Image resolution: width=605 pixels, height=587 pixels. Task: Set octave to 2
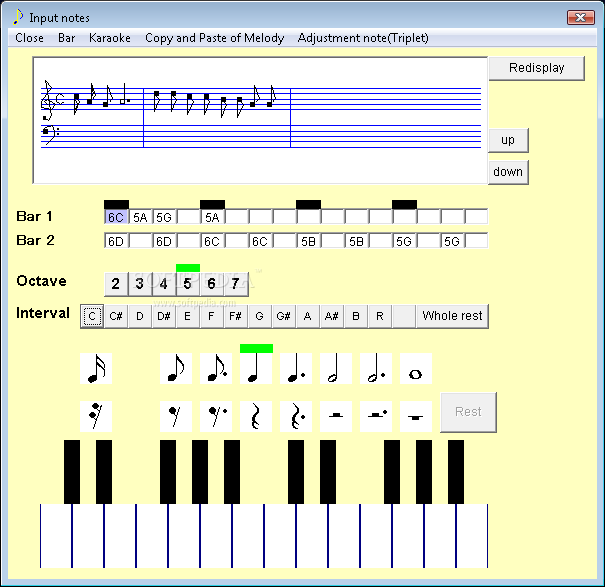(116, 284)
